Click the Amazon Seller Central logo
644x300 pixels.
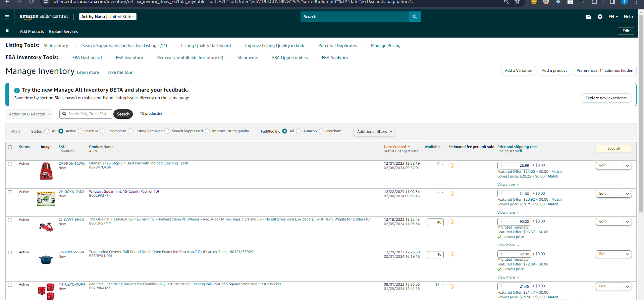click(x=44, y=16)
